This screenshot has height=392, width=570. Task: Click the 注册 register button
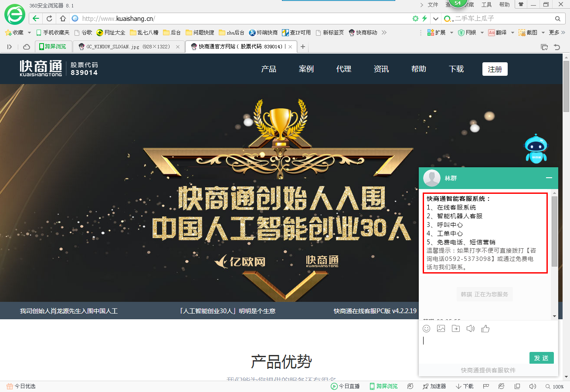(495, 69)
